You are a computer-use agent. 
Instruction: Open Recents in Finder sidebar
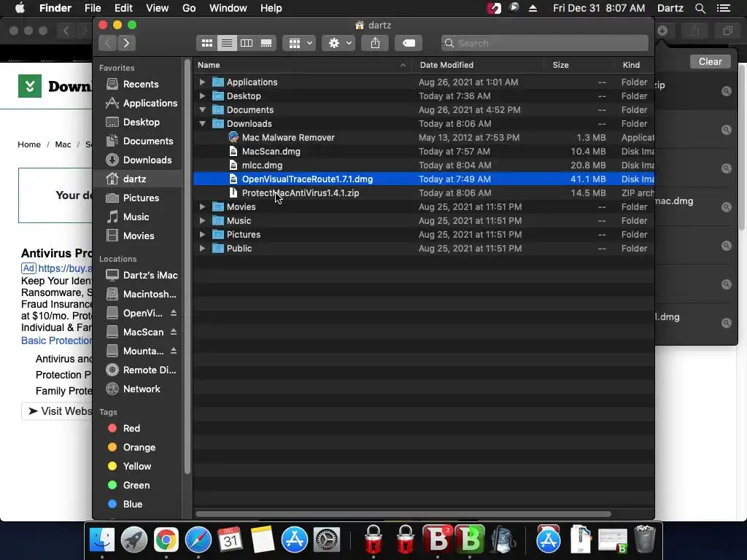tap(137, 85)
